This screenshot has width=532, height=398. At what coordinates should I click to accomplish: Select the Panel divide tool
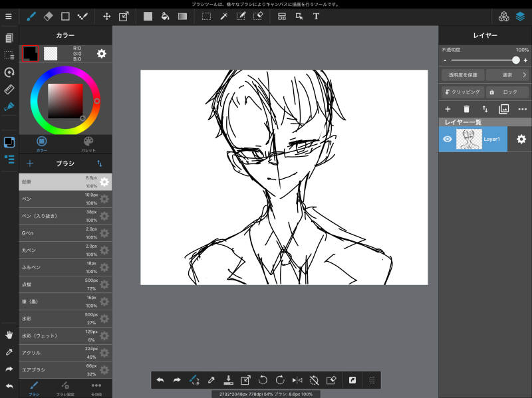point(282,16)
